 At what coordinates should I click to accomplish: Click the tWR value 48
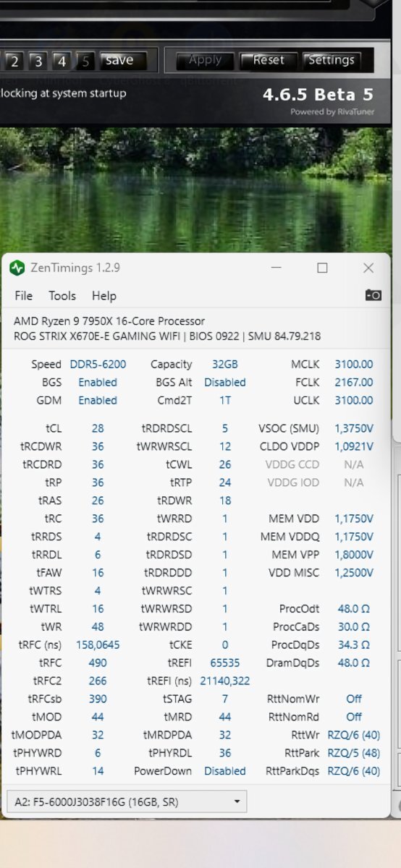pyautogui.click(x=98, y=627)
